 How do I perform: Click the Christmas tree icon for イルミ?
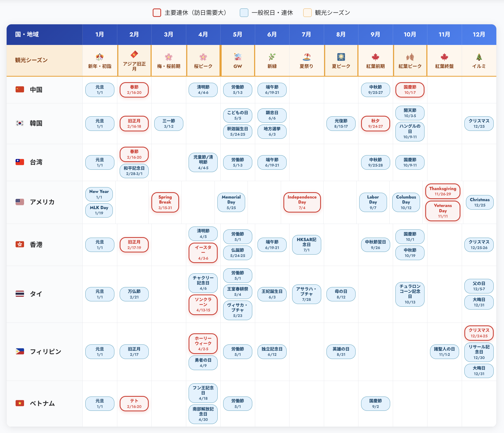click(479, 57)
